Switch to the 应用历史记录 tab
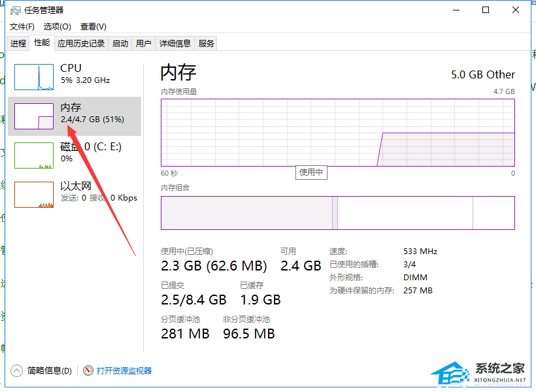The width and height of the screenshot is (536, 392). [x=81, y=44]
